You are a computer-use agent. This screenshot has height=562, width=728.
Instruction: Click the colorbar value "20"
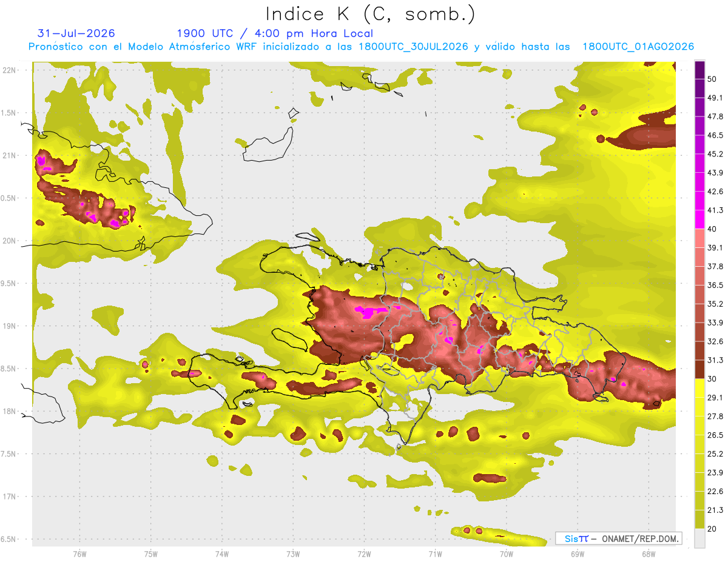coord(712,529)
